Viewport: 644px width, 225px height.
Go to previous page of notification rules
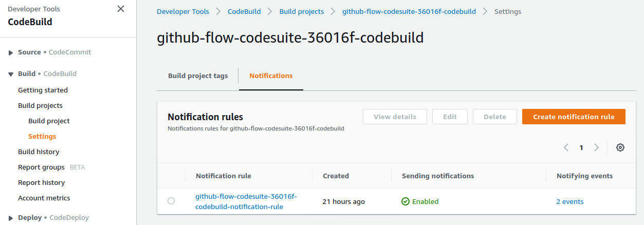(566, 147)
